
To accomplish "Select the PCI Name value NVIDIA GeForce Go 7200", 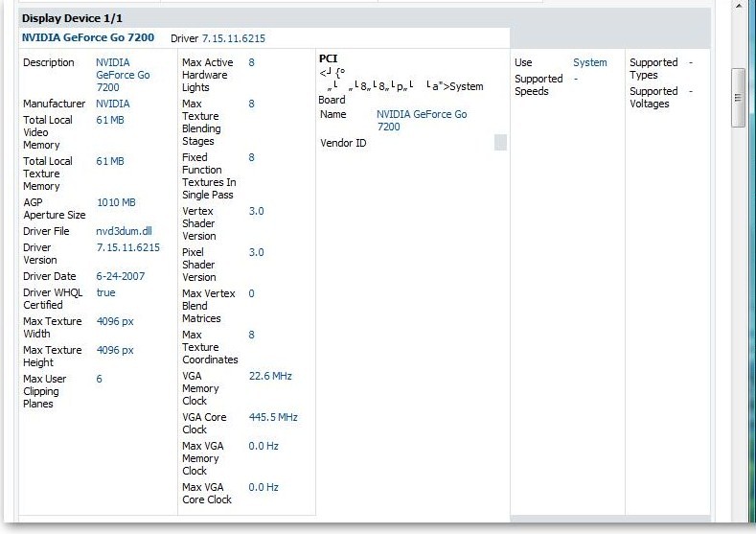I will point(422,121).
